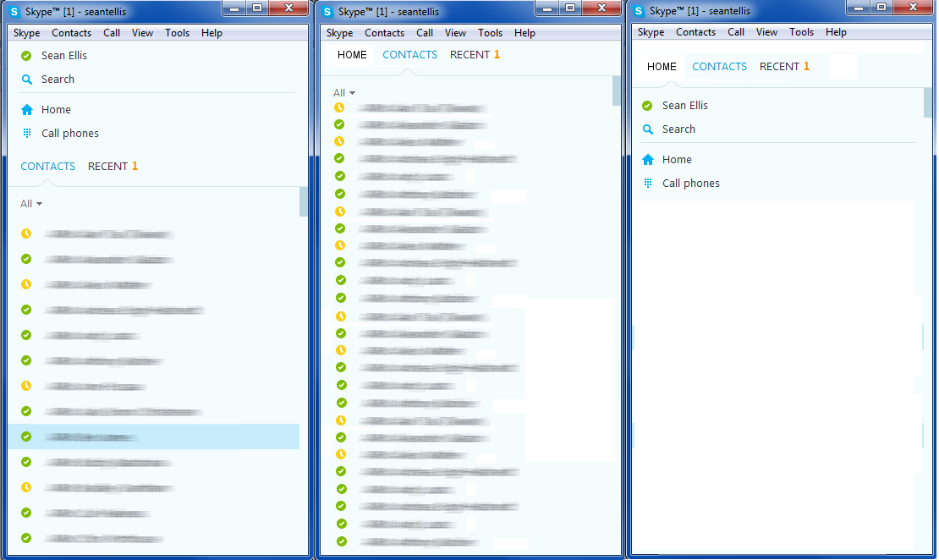Open the Contacts menu in left window
This screenshot has width=939, height=560.
tap(71, 33)
